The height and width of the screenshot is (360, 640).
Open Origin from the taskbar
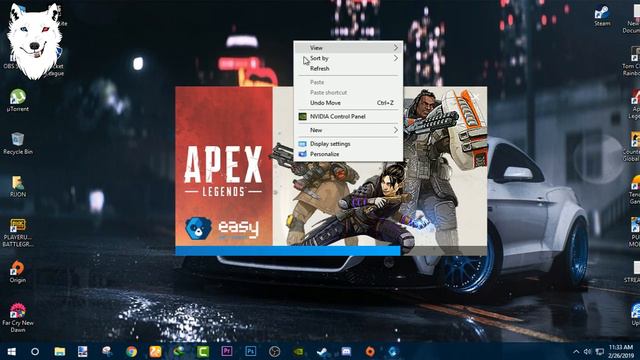pyautogui.click(x=370, y=351)
